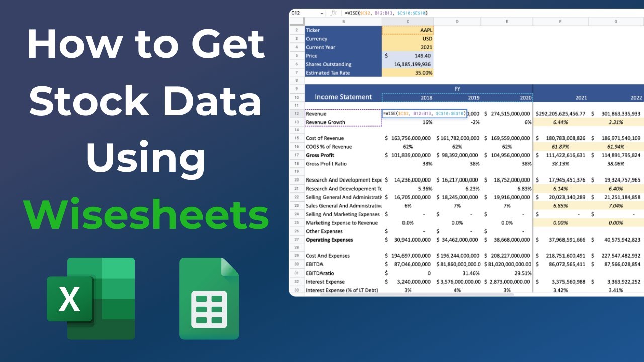Viewport: 644px width, 362px height.
Task: Click the cell containing the =WISE formula
Action: (x=425, y=114)
